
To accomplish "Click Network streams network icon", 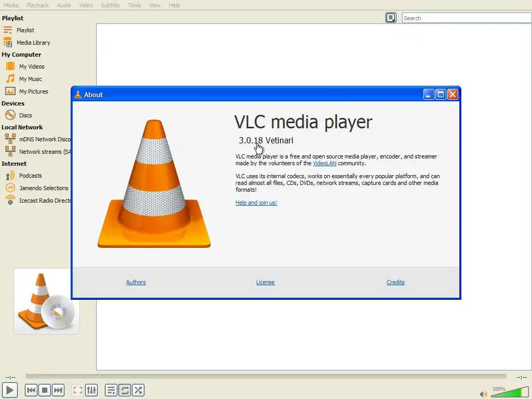I will [x=10, y=151].
